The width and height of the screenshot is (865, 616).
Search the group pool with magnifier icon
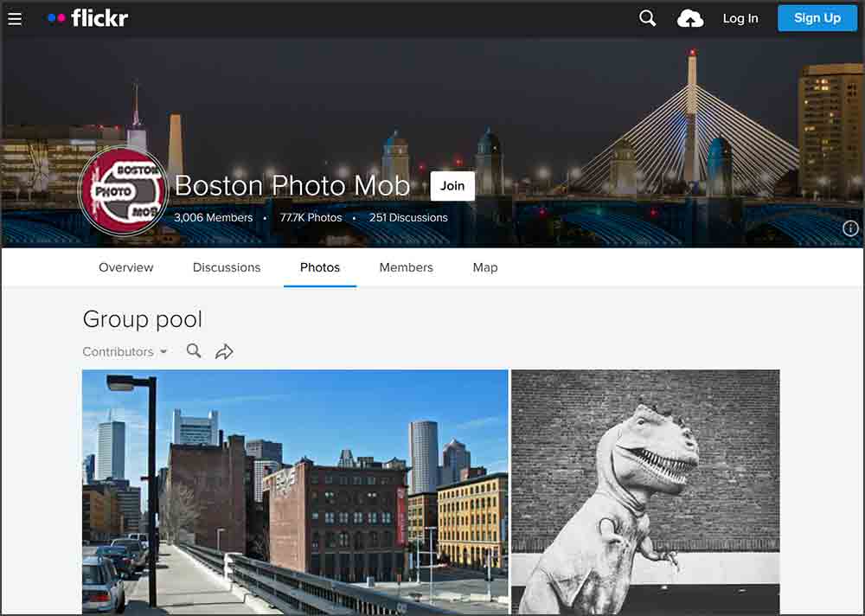pos(194,351)
